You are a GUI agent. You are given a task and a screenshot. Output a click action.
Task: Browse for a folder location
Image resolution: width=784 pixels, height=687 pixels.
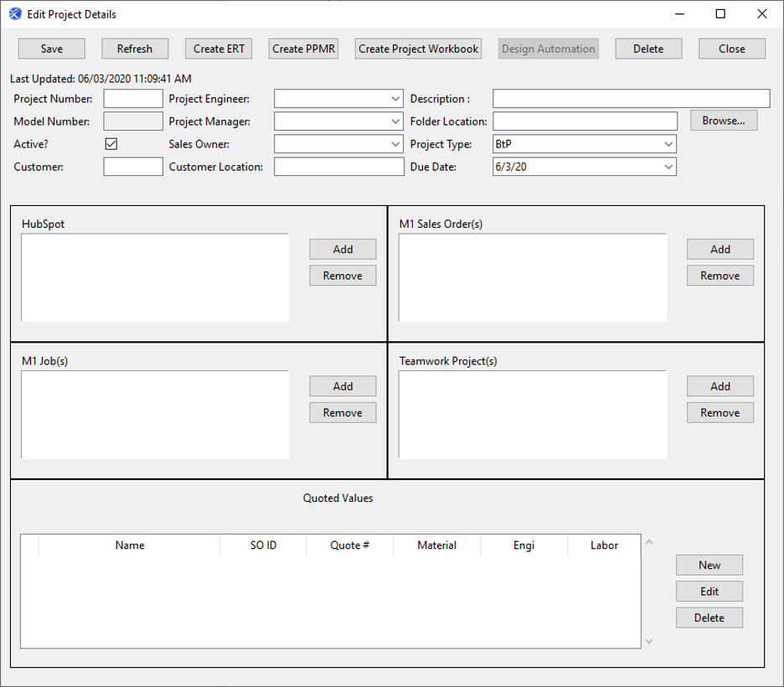point(723,120)
